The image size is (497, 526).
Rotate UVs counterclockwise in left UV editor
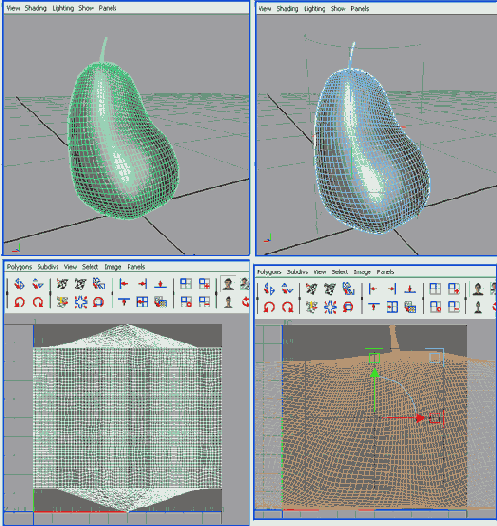[19, 303]
